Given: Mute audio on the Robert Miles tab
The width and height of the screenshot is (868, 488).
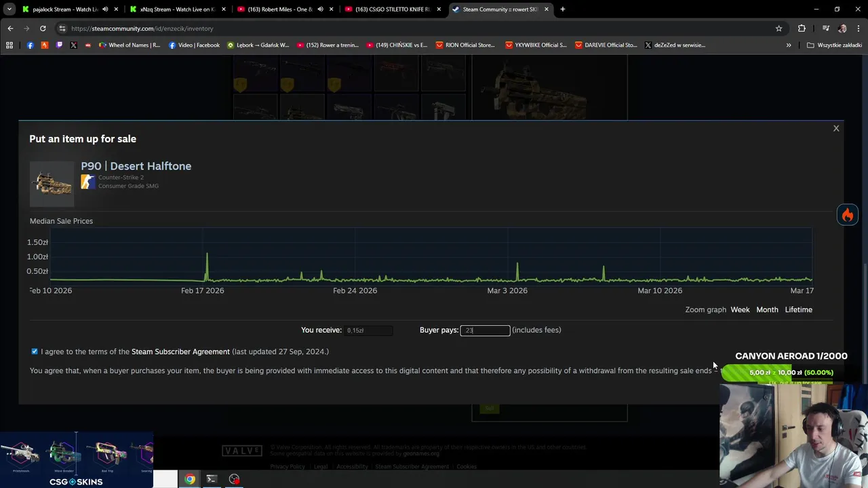Looking at the screenshot, I should click(x=320, y=9).
